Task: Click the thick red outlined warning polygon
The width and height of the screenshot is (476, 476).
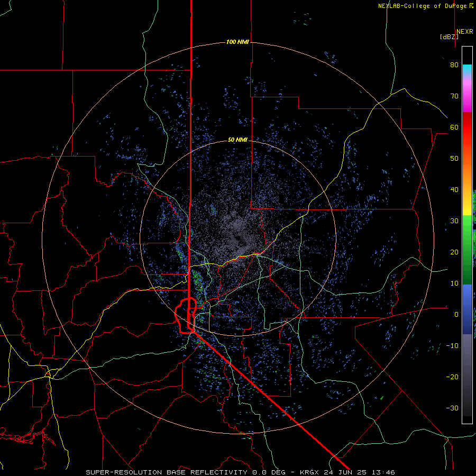Action: [186, 316]
